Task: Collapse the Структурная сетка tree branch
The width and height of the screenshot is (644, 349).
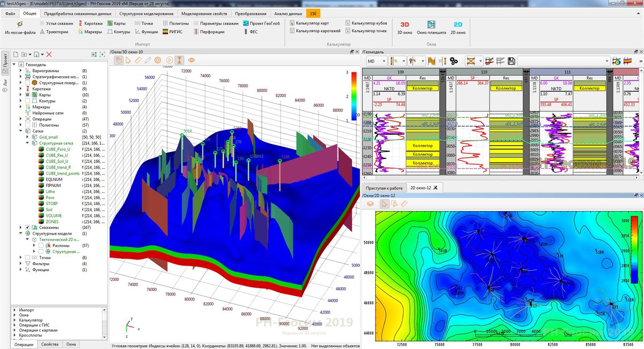Action: [27, 143]
